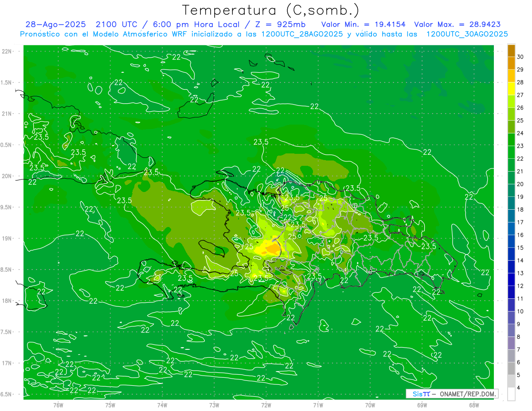Click the 73W longitude axis label
The width and height of the screenshot is (532, 411).
pos(214,405)
